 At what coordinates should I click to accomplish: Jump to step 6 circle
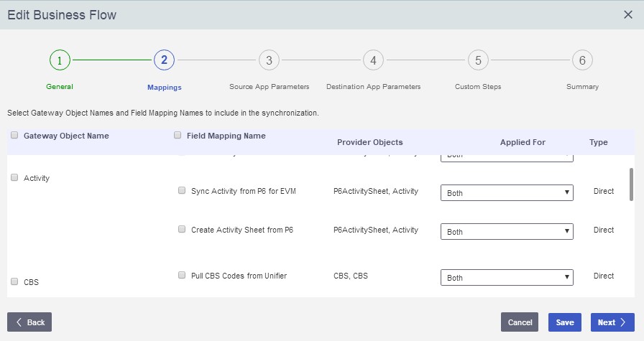582,60
